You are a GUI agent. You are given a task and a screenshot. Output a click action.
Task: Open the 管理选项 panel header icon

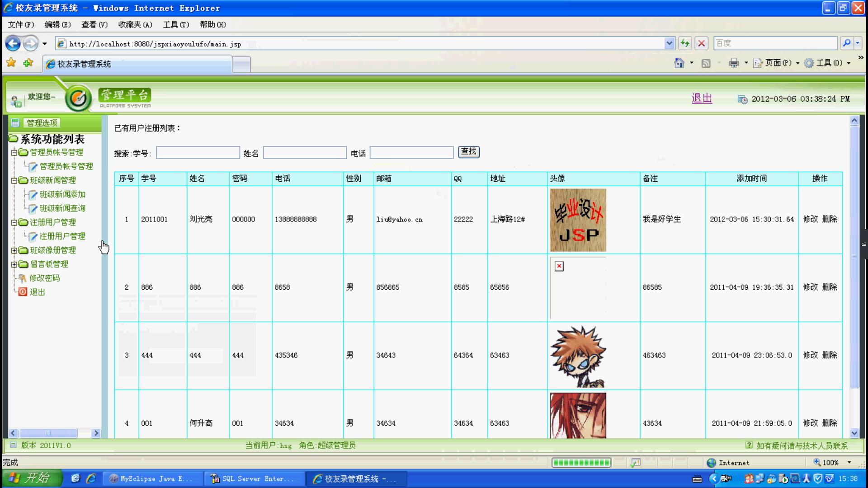point(15,122)
